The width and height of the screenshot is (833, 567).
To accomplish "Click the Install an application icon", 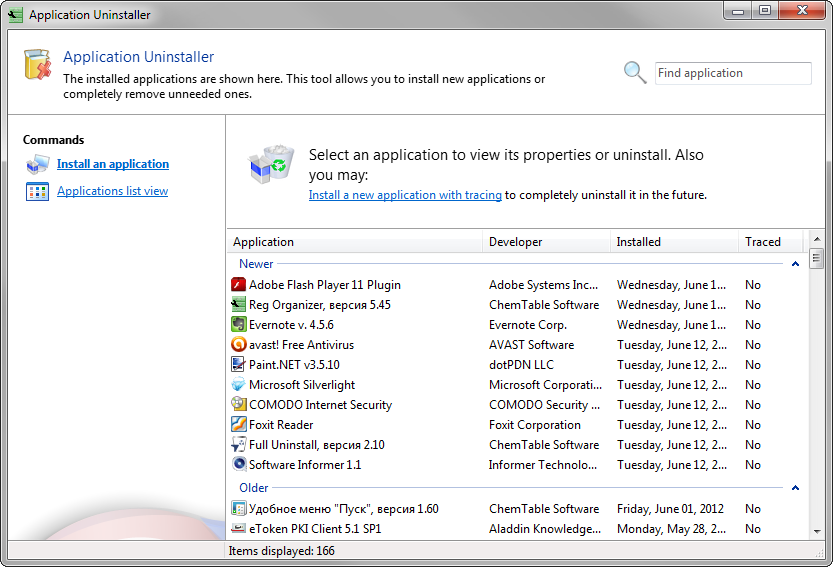I will (x=37, y=164).
